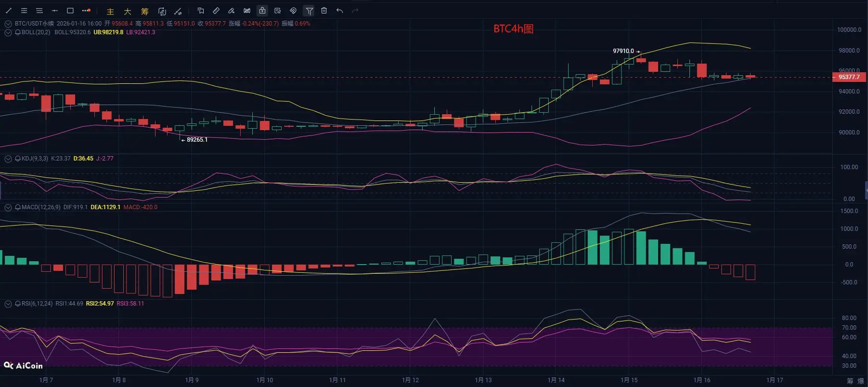Open the drawing list edit icon
This screenshot has width=868, height=387.
click(278, 11)
